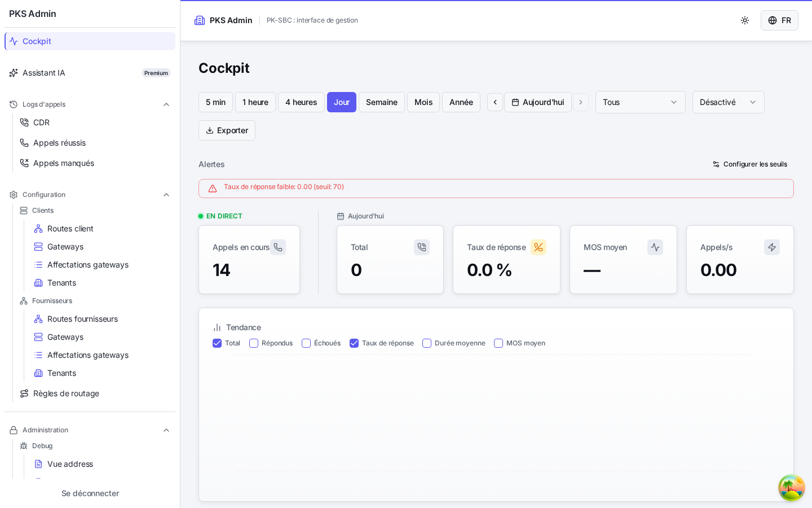Toggle the light/dark theme sun icon

745,20
